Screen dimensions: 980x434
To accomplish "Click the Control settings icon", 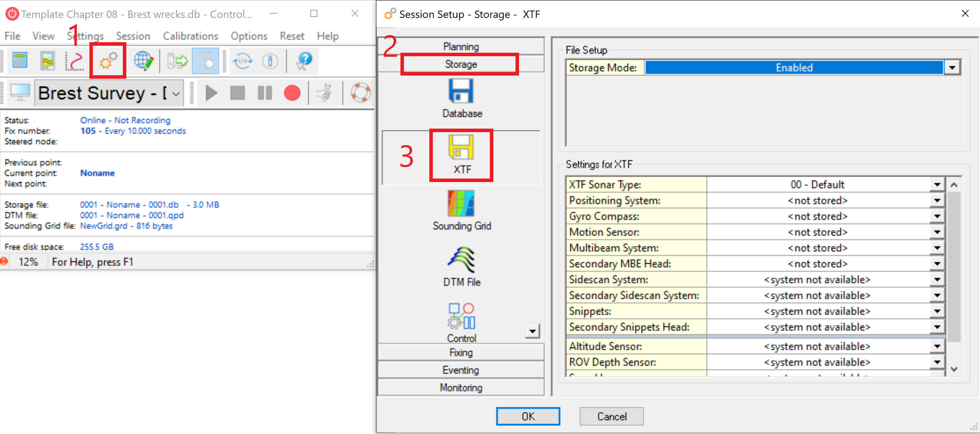I will 461,316.
